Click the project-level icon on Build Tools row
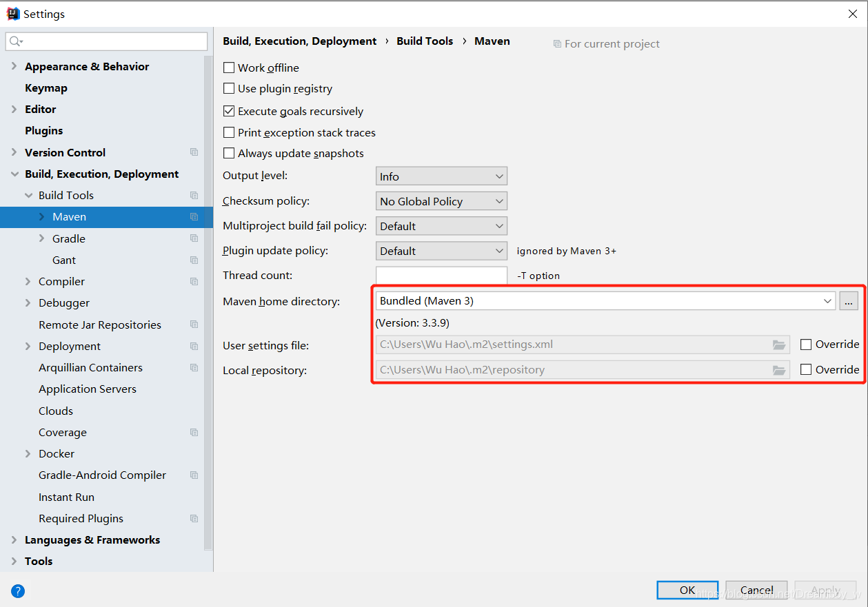This screenshot has height=607, width=868. tap(194, 196)
